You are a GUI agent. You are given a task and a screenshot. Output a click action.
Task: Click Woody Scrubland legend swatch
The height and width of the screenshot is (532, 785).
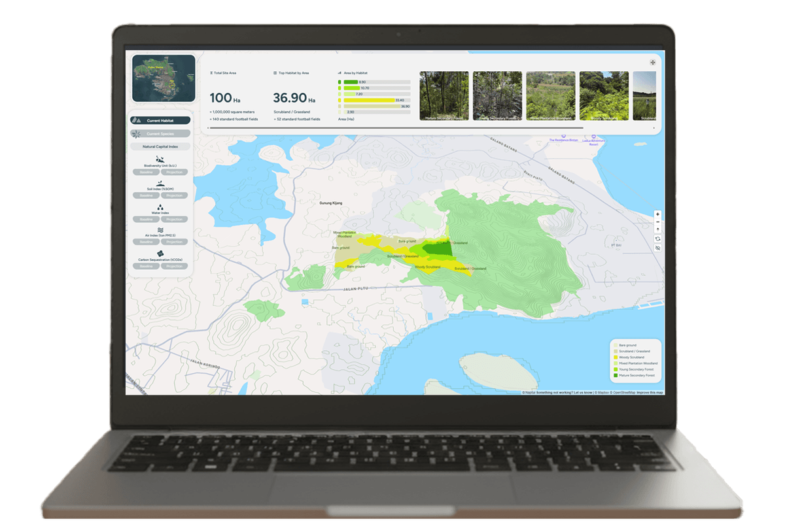tap(616, 357)
